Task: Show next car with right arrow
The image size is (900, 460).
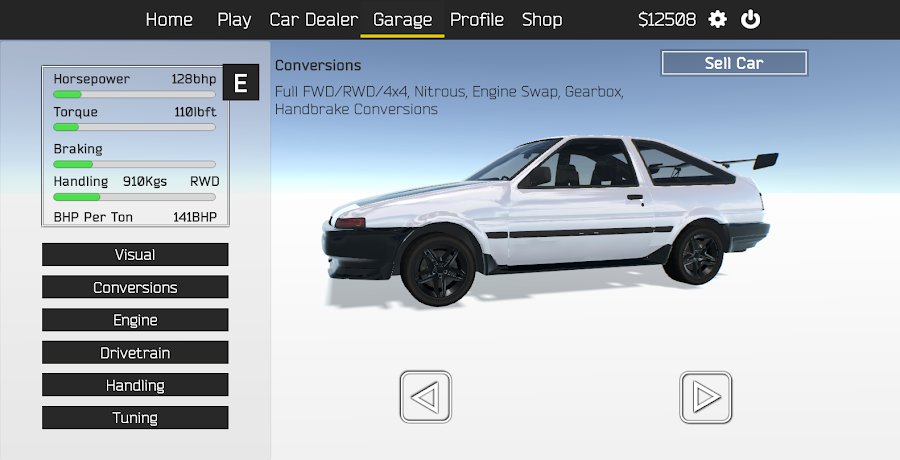Action: [706, 397]
